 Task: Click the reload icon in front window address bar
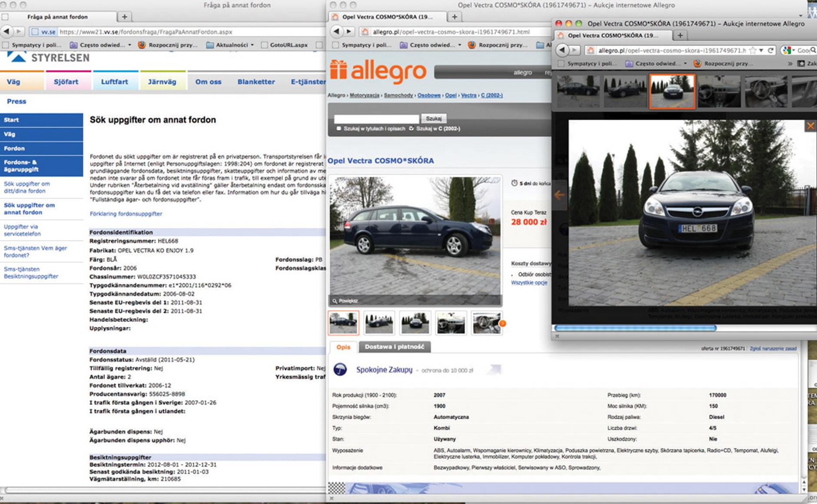(x=771, y=50)
